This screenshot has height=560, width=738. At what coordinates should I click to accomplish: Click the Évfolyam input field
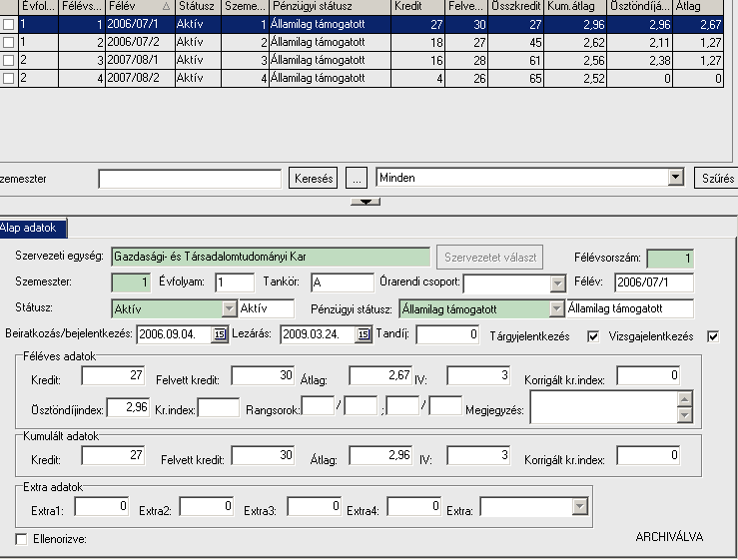235,282
